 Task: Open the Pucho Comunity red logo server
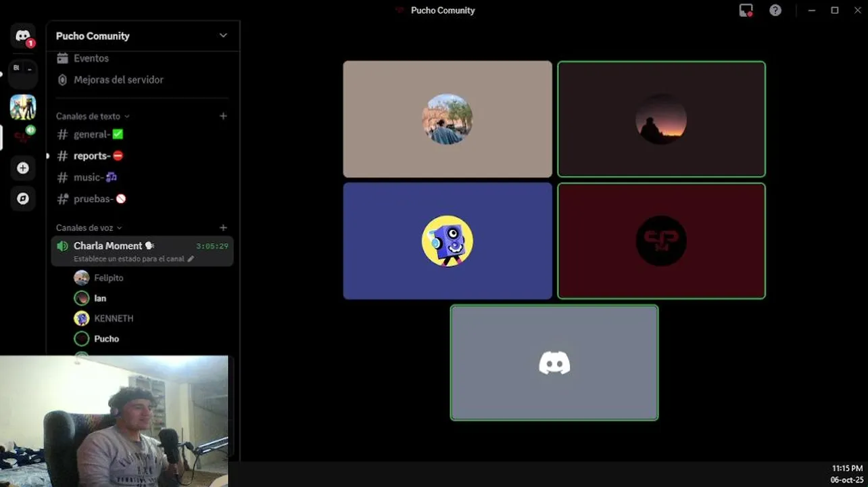pyautogui.click(x=22, y=137)
